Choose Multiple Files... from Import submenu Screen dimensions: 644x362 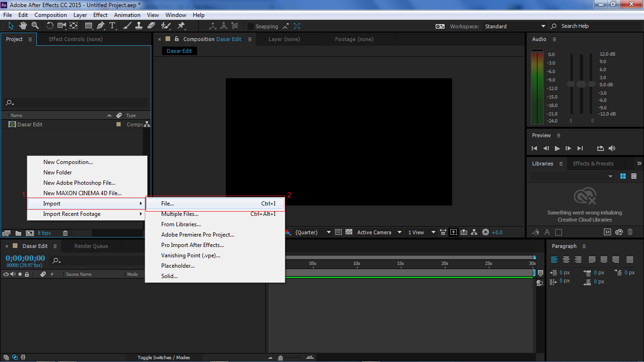pos(215,214)
